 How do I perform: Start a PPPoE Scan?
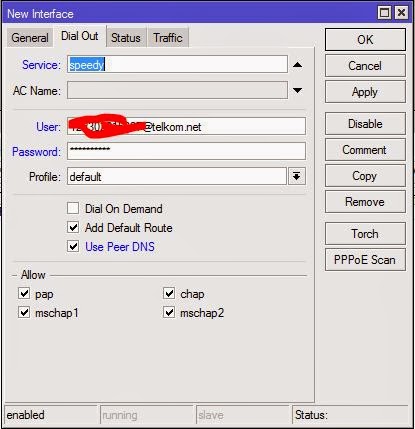tap(365, 260)
